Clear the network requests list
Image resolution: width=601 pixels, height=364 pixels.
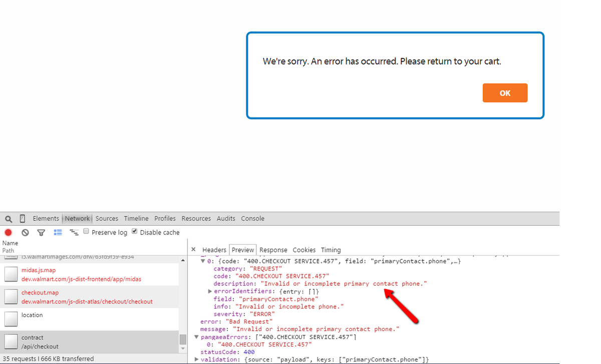coord(25,232)
